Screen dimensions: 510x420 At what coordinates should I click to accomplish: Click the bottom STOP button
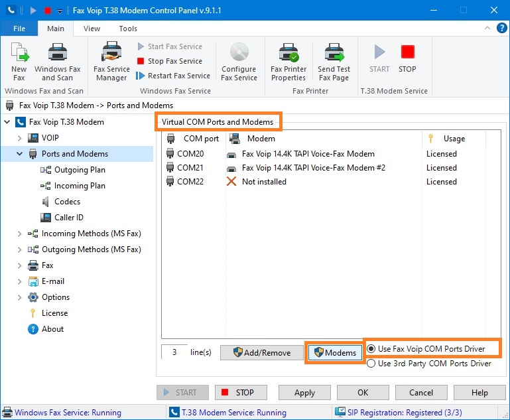(x=241, y=393)
